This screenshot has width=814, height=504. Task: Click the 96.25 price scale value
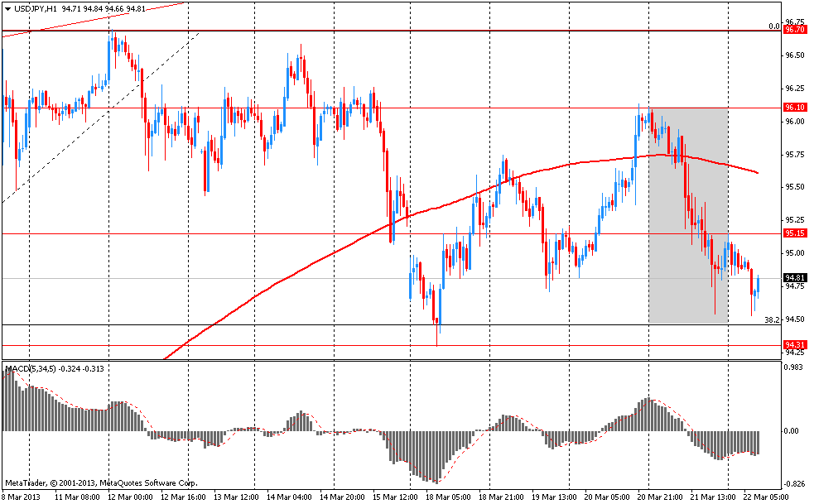pyautogui.click(x=795, y=89)
